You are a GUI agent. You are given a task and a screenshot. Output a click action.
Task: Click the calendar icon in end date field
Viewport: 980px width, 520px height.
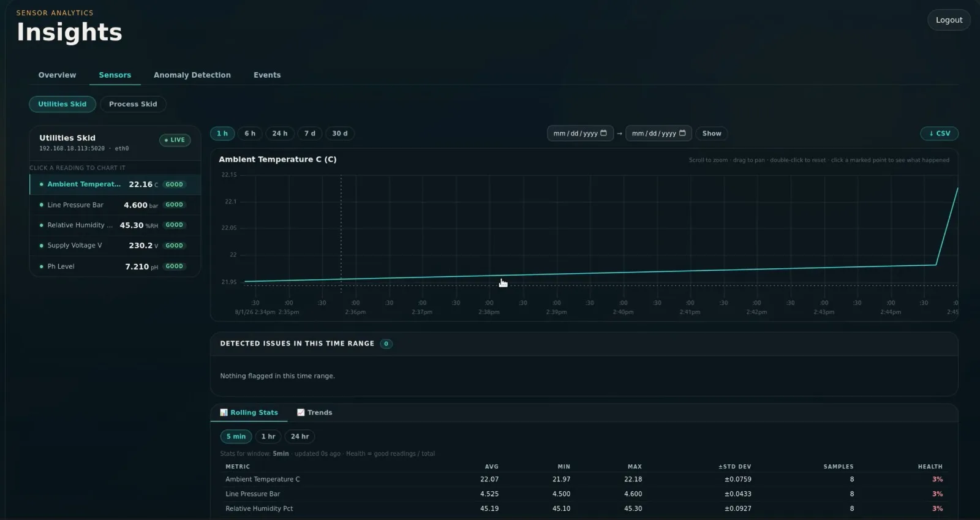[682, 133]
